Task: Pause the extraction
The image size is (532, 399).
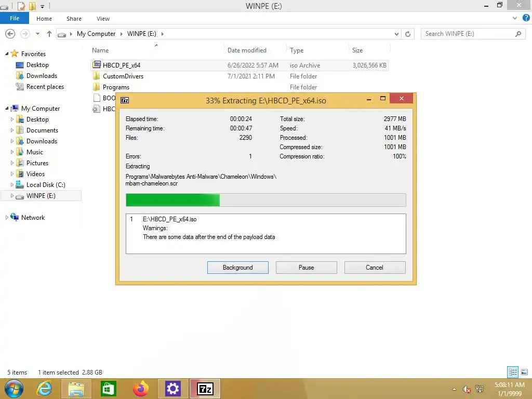Action: tap(307, 268)
